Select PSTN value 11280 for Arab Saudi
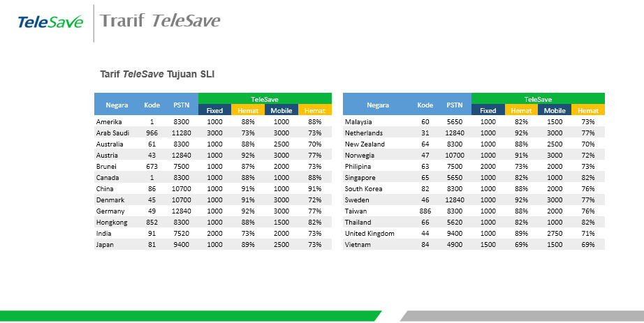This screenshot has width=644, height=323. [181, 133]
